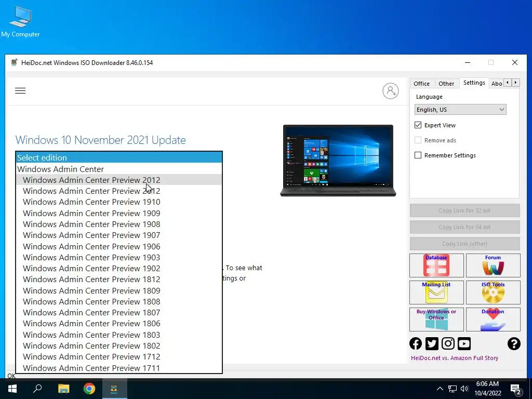
Task: Switch to the Other tab
Action: coord(446,84)
